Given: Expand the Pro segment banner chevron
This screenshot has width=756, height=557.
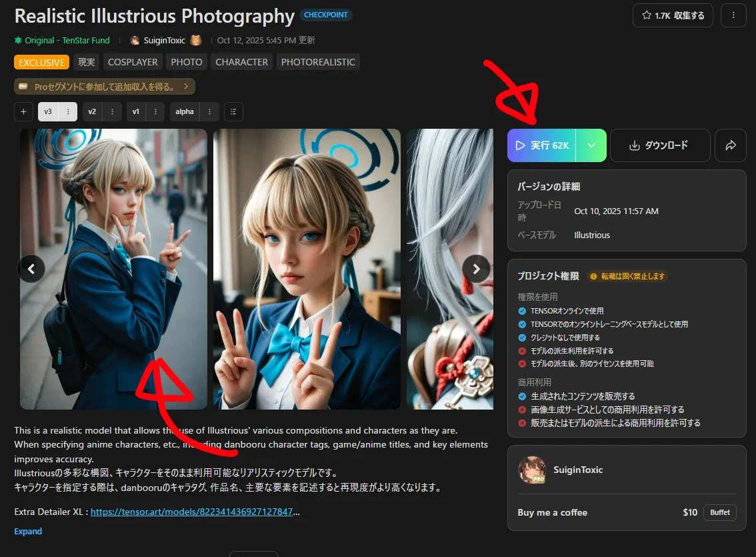Looking at the screenshot, I should [x=185, y=86].
